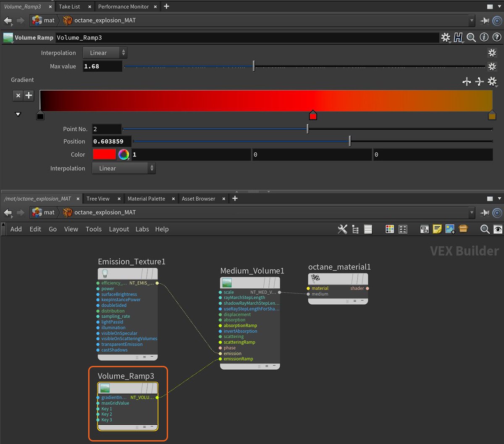
Task: Switch to the Performance Monitor tab
Action: pyautogui.click(x=124, y=6)
